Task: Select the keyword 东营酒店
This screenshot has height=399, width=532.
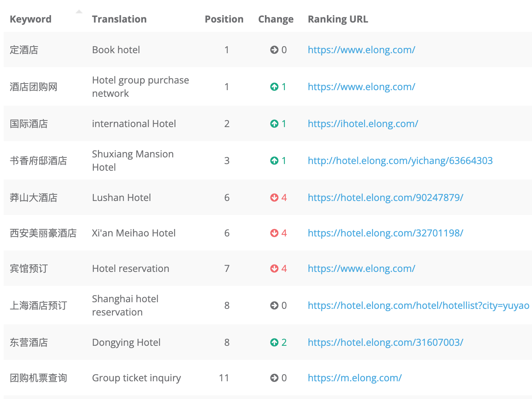Action: click(x=29, y=342)
